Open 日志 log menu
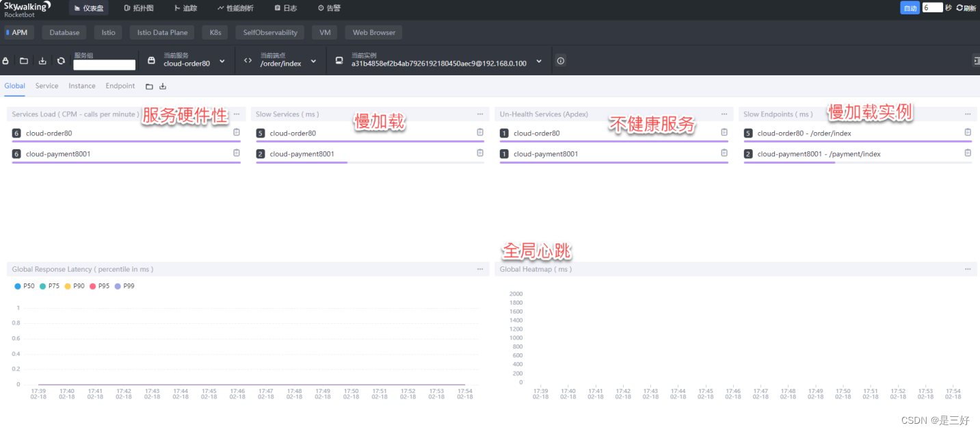980x432 pixels. (x=286, y=8)
